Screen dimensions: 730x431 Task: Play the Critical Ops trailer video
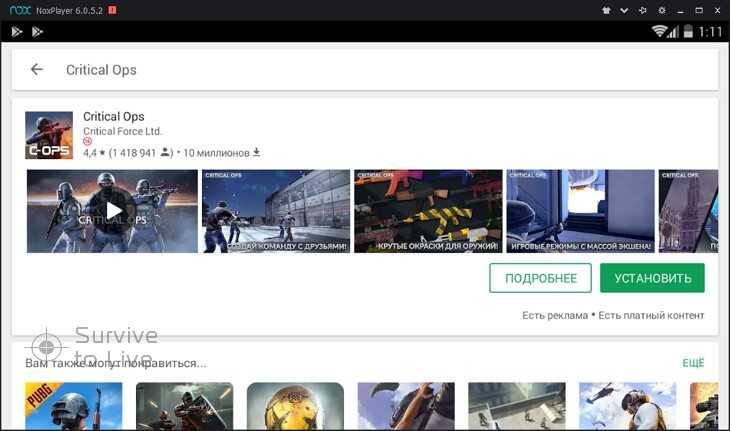click(112, 211)
